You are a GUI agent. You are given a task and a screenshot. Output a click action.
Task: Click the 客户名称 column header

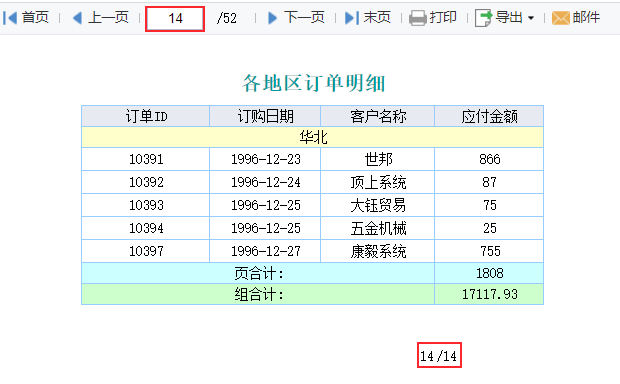tap(378, 116)
